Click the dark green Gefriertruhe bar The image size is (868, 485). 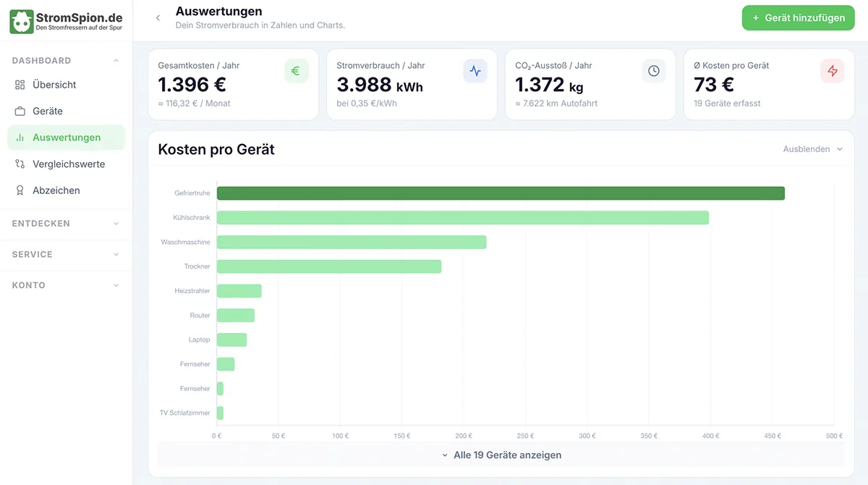[x=501, y=193]
